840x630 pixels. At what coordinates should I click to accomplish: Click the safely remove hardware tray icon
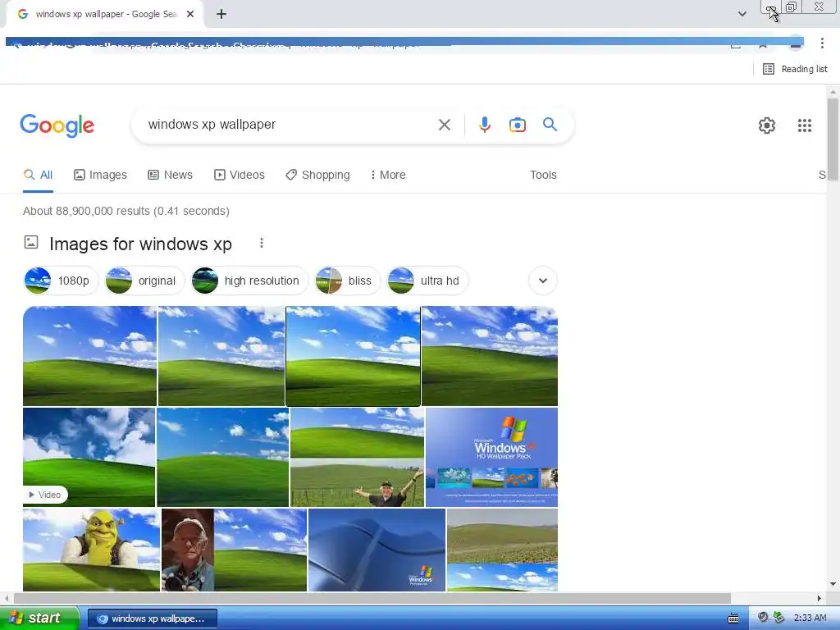coord(779,619)
